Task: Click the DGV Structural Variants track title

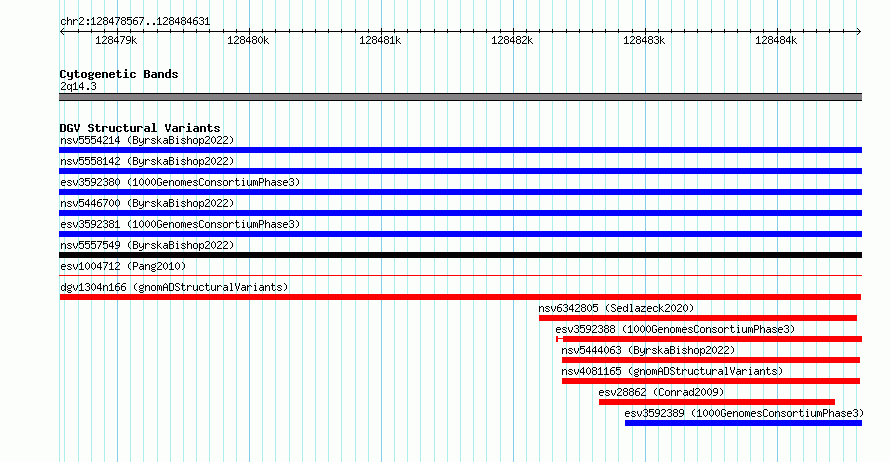Action: point(140,128)
